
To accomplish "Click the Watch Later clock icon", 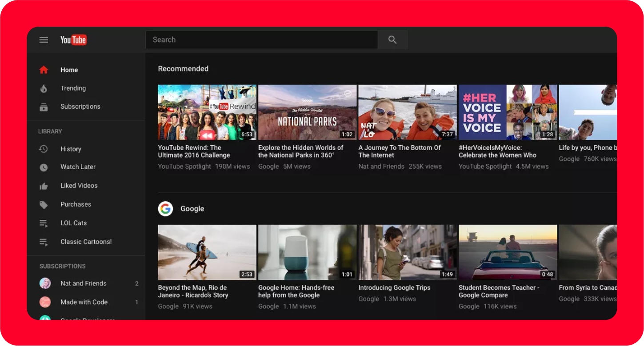I will (x=44, y=167).
